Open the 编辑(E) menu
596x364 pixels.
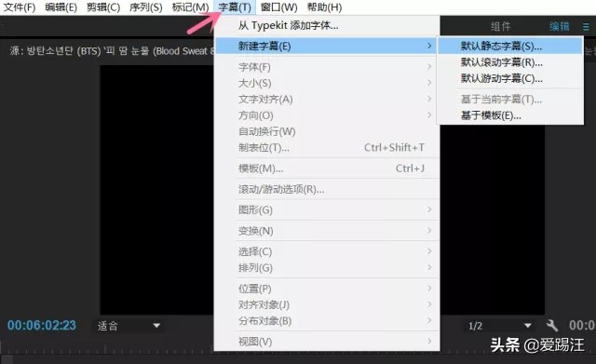click(x=61, y=7)
